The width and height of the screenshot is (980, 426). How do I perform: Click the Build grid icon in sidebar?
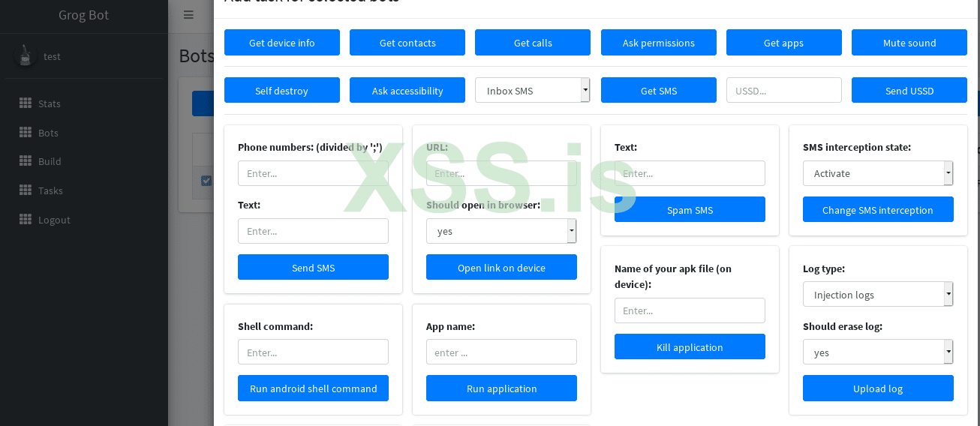point(26,161)
